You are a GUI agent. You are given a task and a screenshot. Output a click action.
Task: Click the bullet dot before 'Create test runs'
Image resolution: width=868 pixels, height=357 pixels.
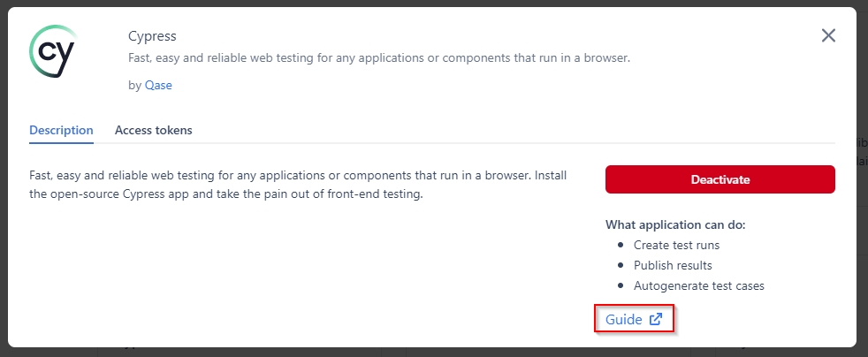click(620, 245)
